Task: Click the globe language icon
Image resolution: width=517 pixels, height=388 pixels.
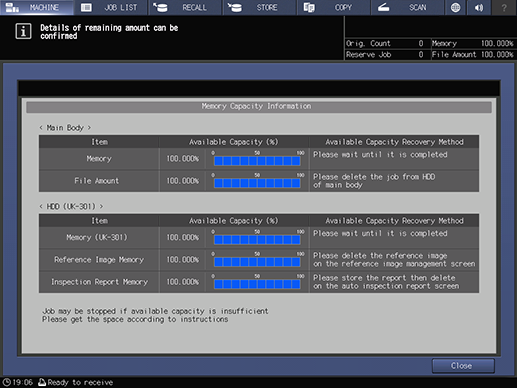Action: (x=455, y=7)
